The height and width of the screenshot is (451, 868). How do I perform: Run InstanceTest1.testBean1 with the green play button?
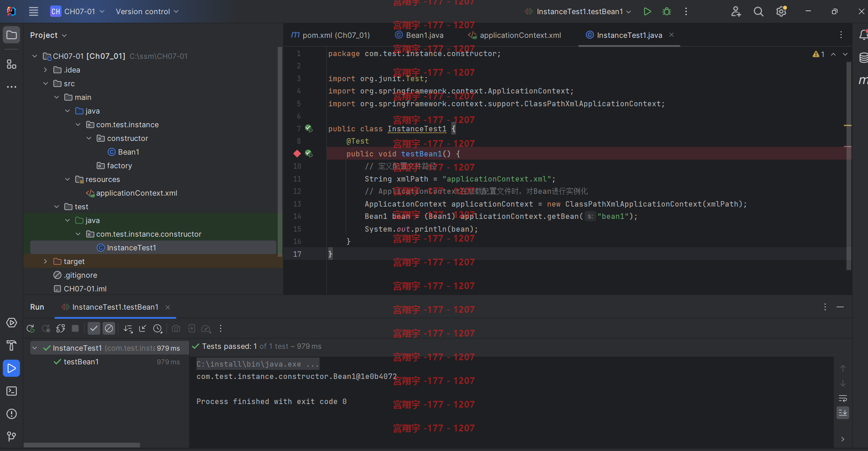647,11
